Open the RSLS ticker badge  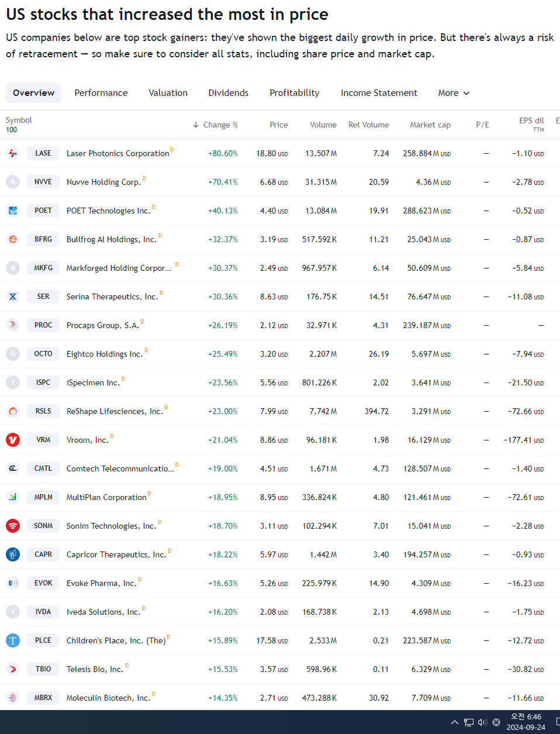[43, 411]
